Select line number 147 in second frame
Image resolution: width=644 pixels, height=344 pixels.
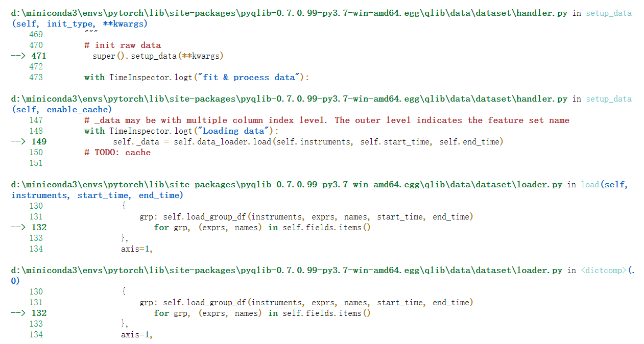[x=39, y=120]
